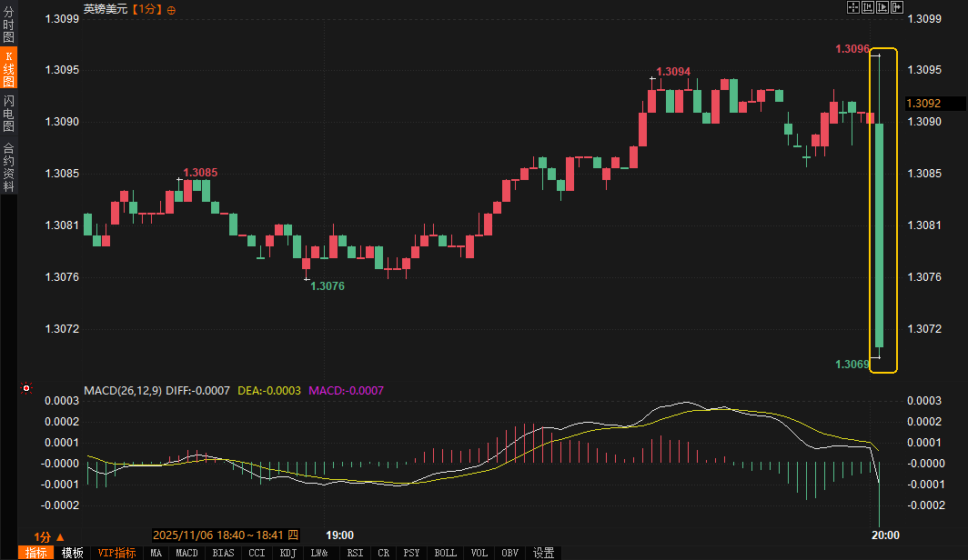Click the 【1分】 period label in title
The height and width of the screenshot is (560, 968).
click(x=147, y=9)
